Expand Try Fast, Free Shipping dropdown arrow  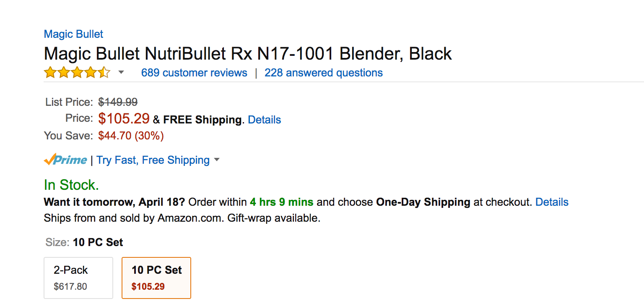(x=217, y=160)
